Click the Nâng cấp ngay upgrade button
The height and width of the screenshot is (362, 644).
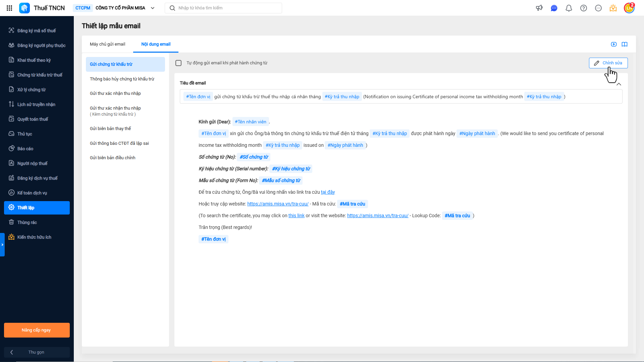(37, 330)
